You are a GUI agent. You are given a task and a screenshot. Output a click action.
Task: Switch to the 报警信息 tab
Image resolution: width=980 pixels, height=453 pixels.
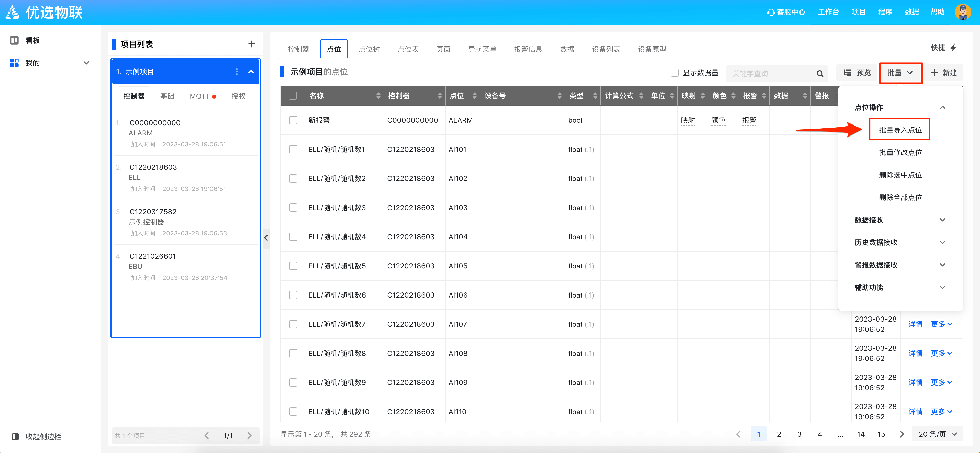528,49
